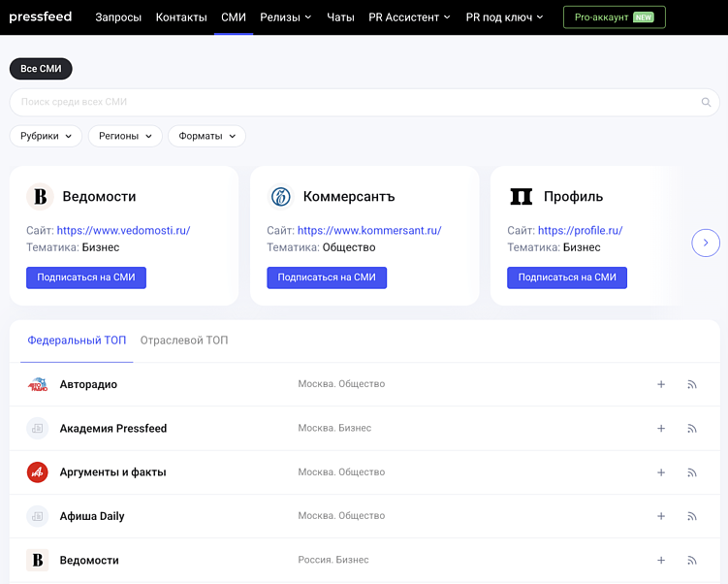Expand the Форматы filter dropdown

click(206, 136)
